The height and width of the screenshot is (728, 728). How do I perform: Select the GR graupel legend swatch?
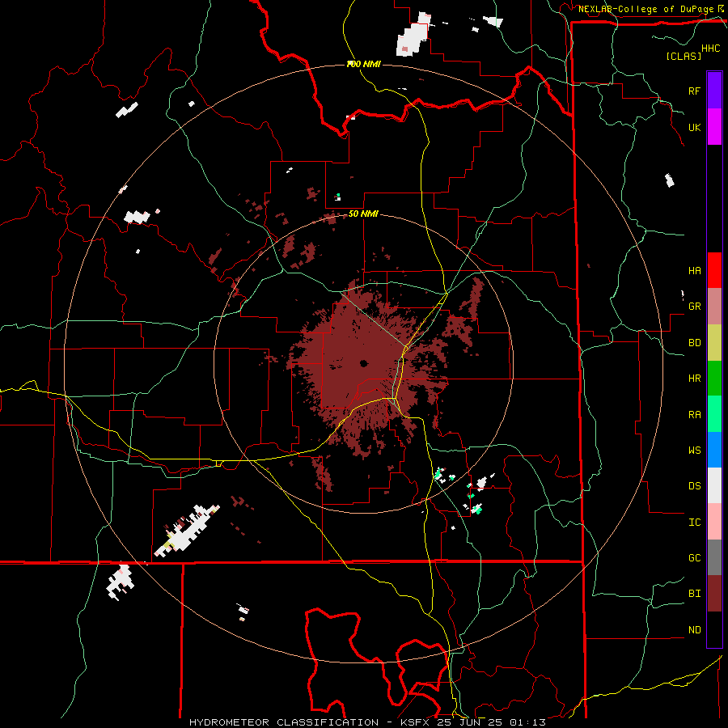click(714, 307)
